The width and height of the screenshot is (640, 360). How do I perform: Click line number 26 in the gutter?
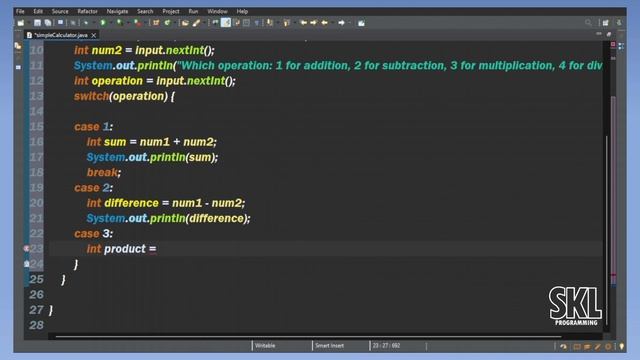[x=36, y=295]
